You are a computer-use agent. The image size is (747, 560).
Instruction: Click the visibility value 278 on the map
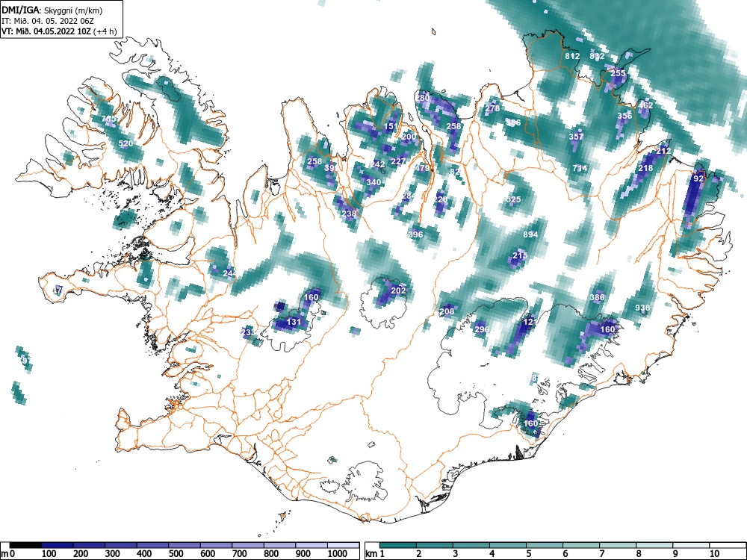pyautogui.click(x=492, y=108)
